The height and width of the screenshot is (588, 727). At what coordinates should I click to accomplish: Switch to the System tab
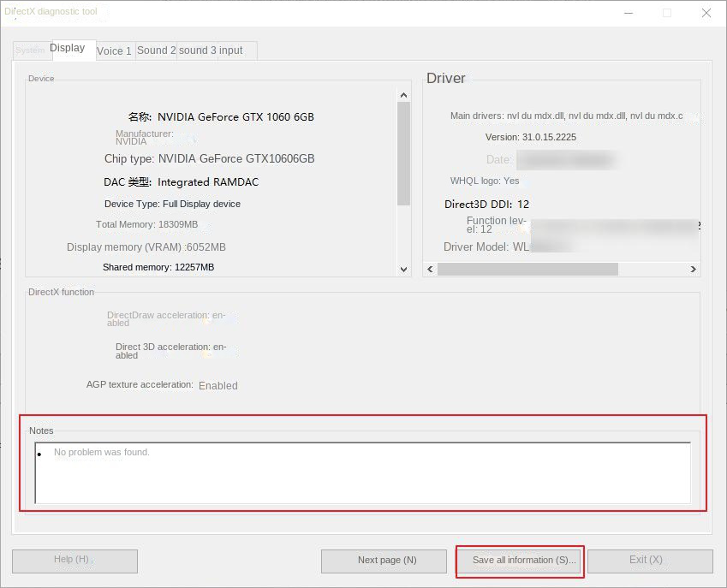pyautogui.click(x=30, y=50)
